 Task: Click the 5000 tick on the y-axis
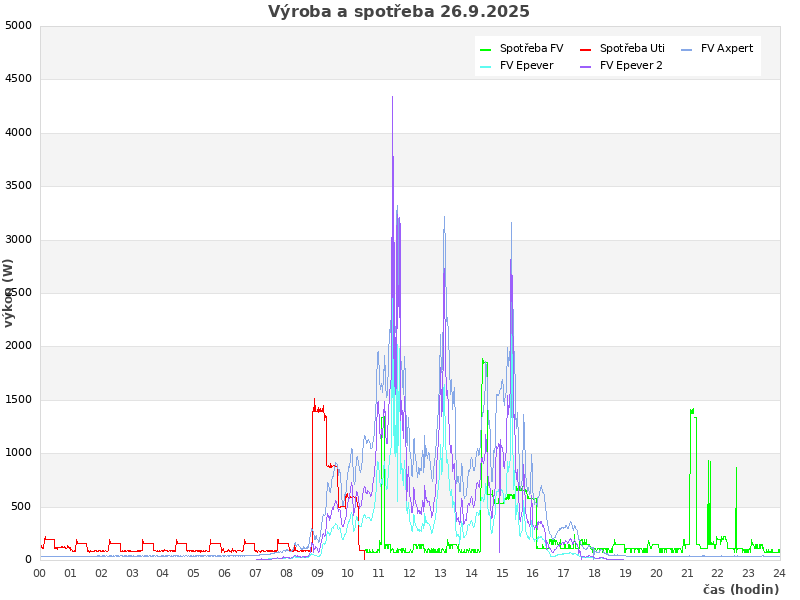coord(19,25)
